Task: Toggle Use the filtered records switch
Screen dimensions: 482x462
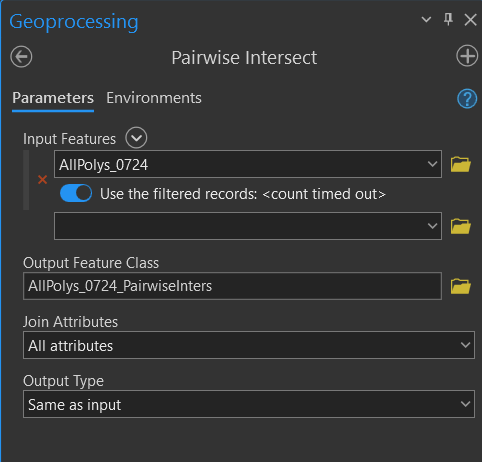Action: pos(76,193)
